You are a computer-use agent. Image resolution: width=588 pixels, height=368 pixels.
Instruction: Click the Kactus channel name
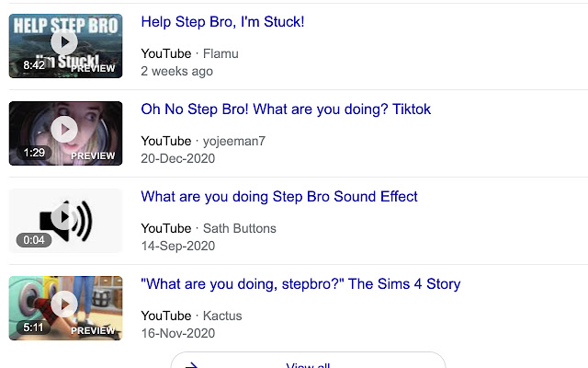222,316
